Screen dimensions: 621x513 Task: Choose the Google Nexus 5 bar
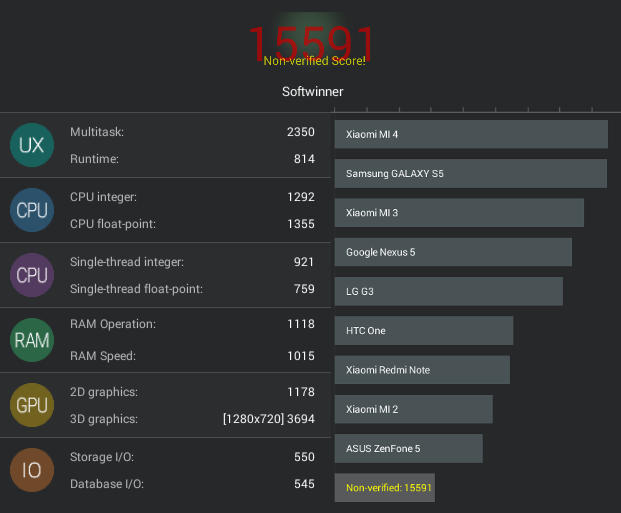click(x=453, y=252)
